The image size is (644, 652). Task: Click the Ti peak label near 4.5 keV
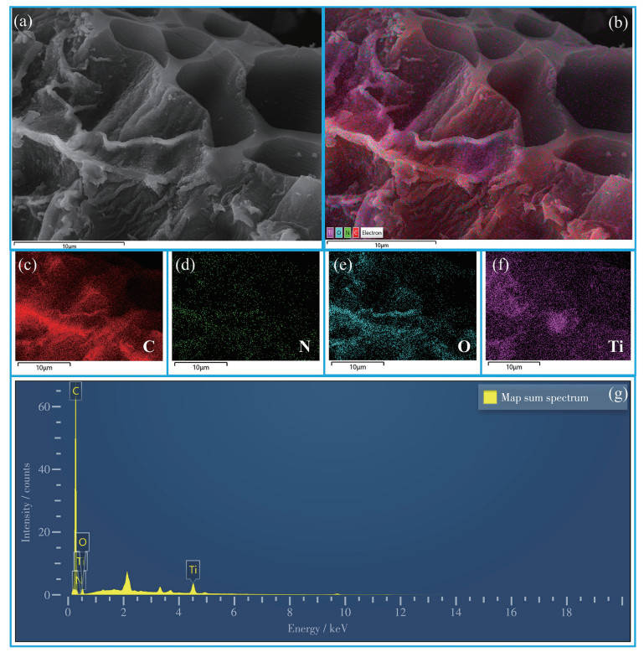pyautogui.click(x=193, y=571)
